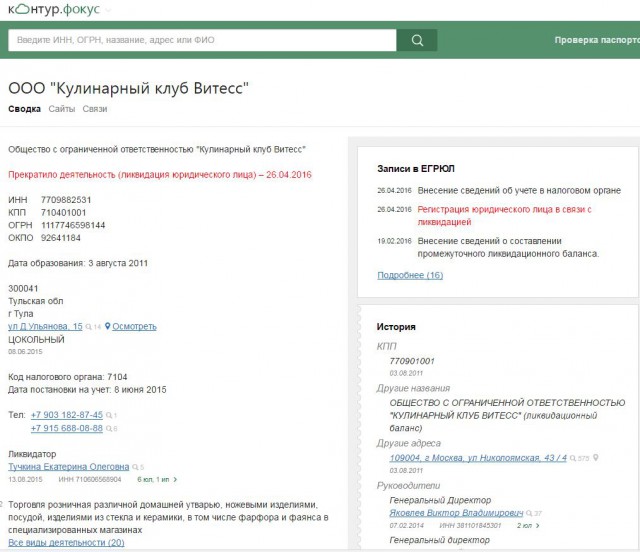
Task: Click the История section heading
Action: [396, 327]
